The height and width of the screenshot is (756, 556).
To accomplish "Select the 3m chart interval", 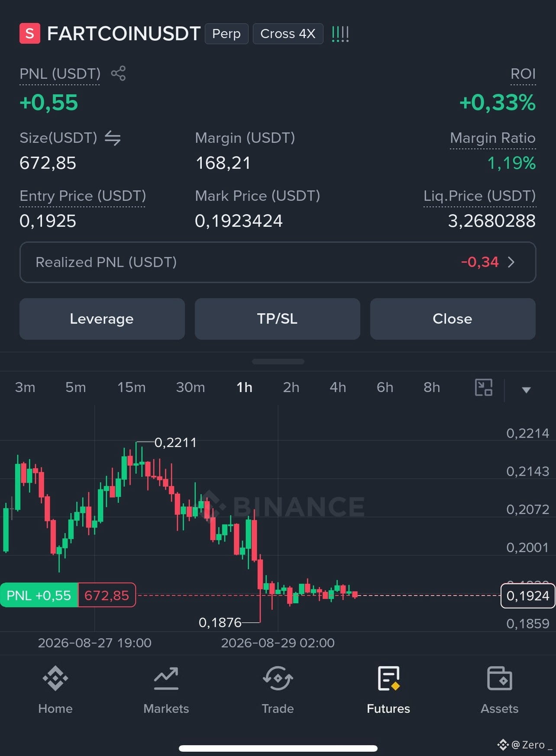I will 25,387.
